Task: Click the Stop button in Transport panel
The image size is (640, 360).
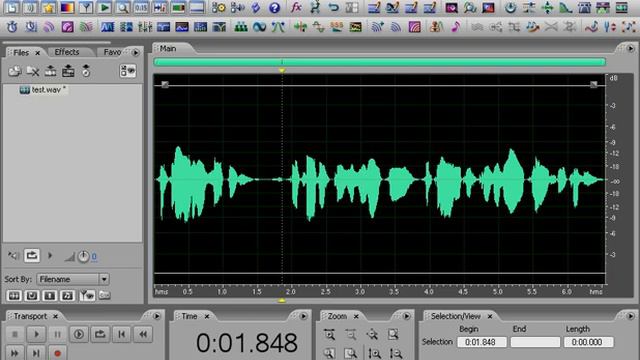Action: [15, 334]
